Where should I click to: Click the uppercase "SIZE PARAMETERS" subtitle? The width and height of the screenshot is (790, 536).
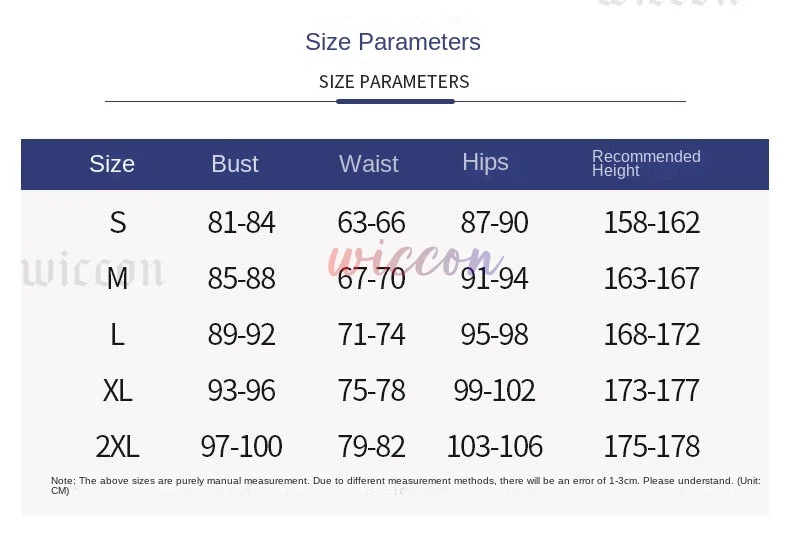[394, 82]
